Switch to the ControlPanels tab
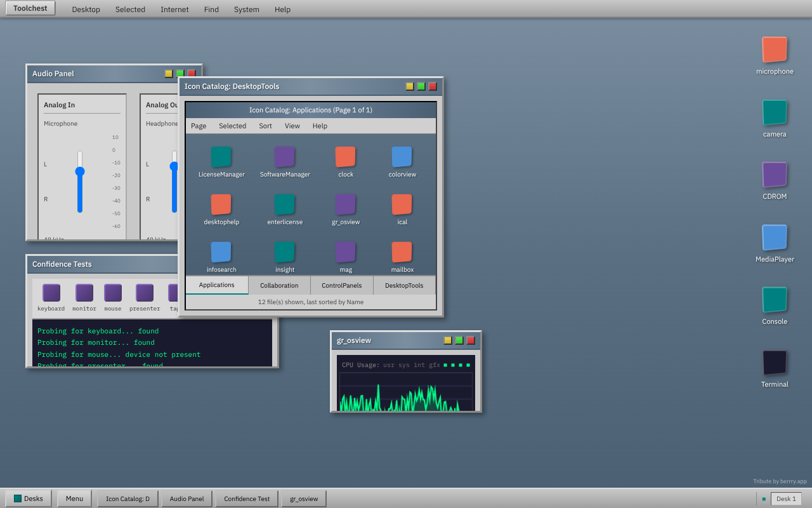Screen dimensions: 812x508 pos(341,284)
